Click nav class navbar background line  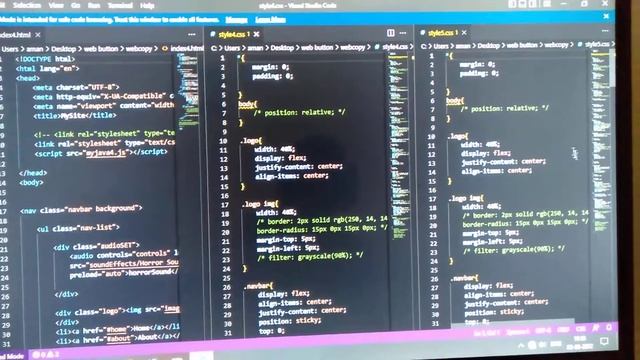81,210
